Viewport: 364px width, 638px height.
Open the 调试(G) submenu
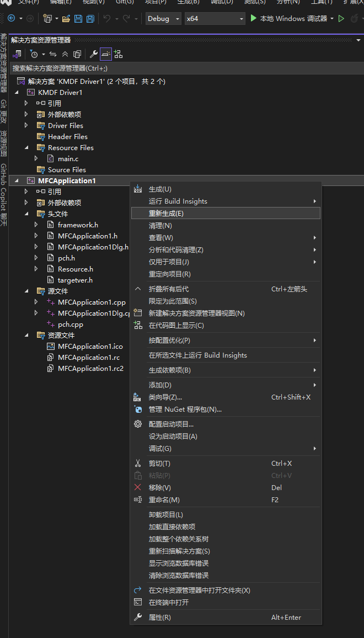[226, 448]
